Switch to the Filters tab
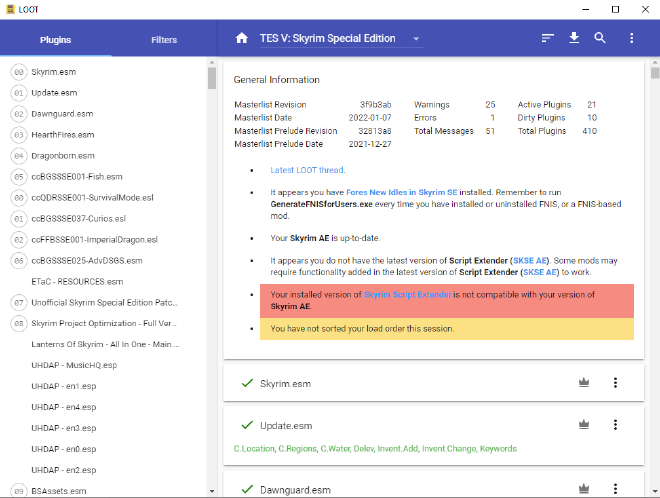Image resolution: width=660 pixels, height=498 pixels. (x=164, y=40)
